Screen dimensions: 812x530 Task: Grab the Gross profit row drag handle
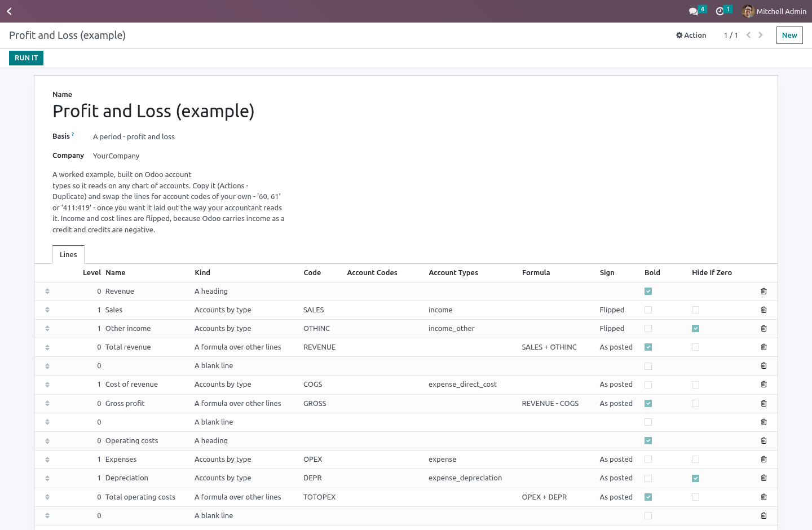pos(47,404)
